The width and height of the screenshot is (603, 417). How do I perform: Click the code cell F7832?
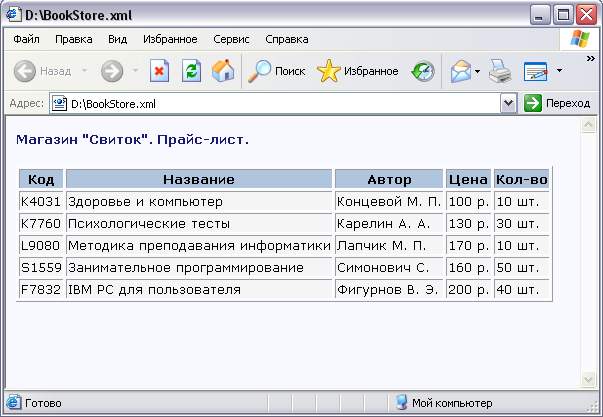point(41,289)
